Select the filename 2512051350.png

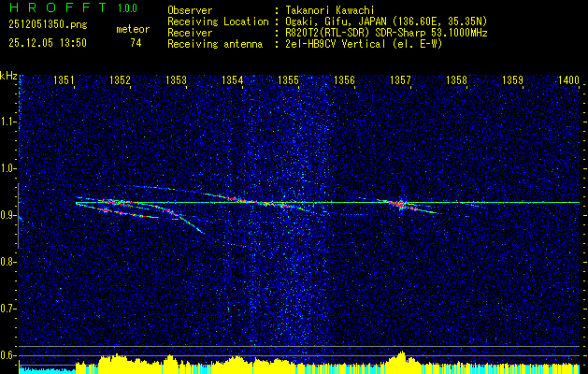pyautogui.click(x=48, y=25)
